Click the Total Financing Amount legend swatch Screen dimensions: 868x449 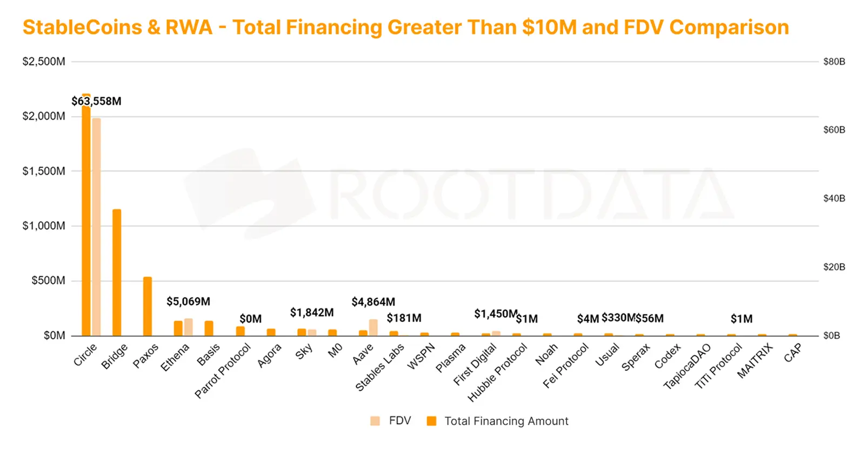(x=431, y=421)
